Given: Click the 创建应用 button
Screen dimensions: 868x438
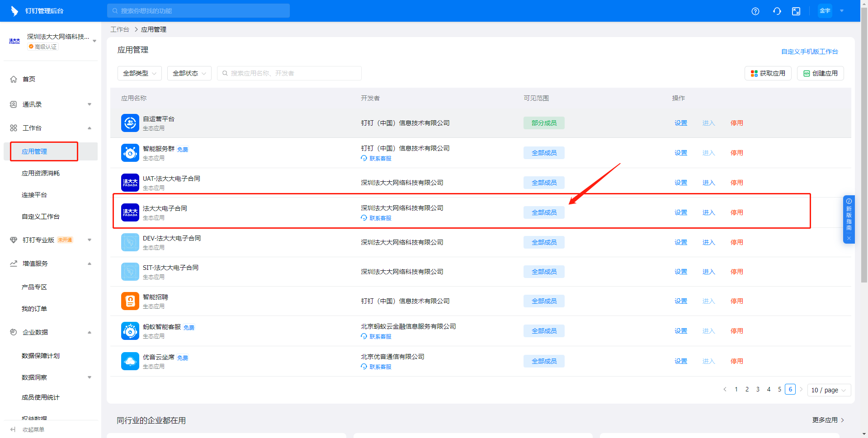Looking at the screenshot, I should [820, 73].
